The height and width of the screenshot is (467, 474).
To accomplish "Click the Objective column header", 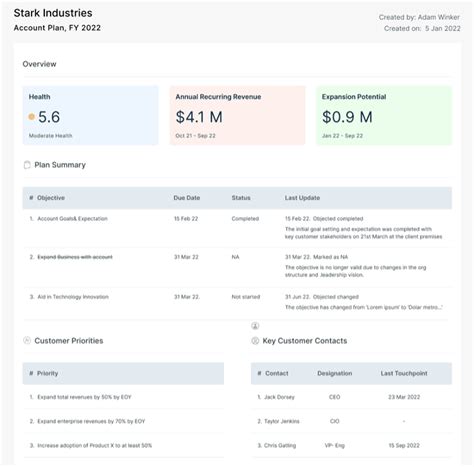I will coord(51,198).
